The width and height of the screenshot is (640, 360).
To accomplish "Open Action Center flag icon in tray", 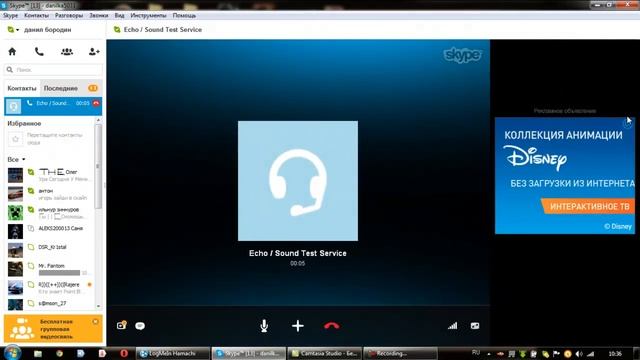I will [556, 354].
